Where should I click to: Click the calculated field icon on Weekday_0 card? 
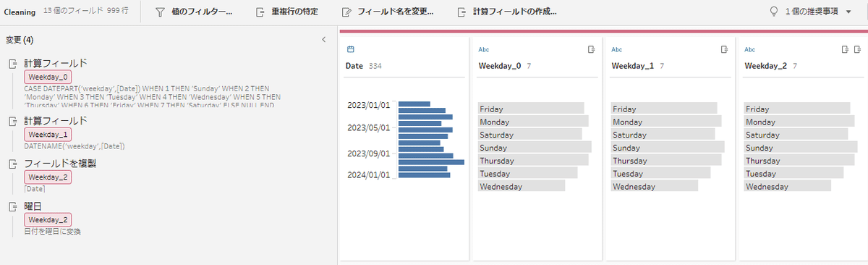(x=591, y=49)
